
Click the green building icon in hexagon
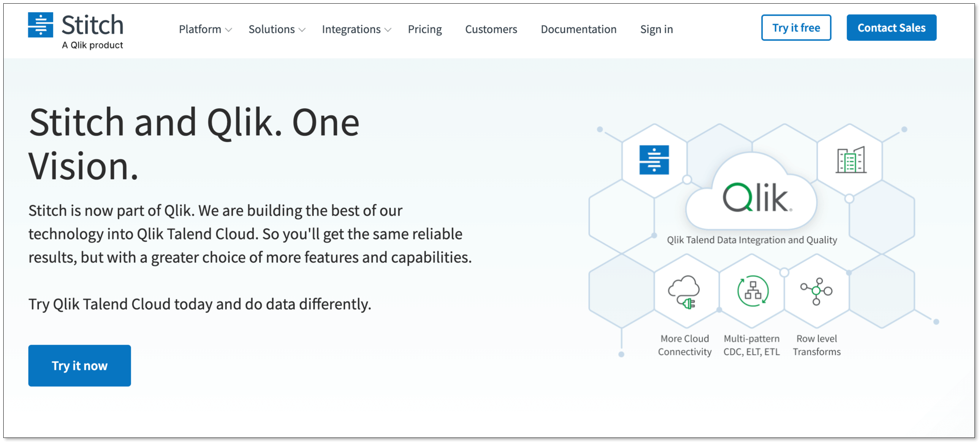851,160
